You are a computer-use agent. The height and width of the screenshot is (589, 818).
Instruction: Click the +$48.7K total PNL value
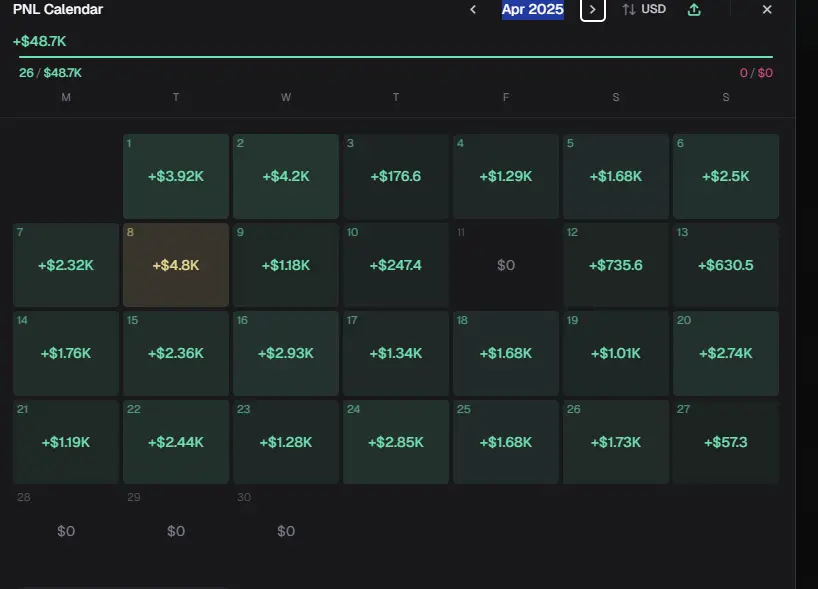coord(40,41)
